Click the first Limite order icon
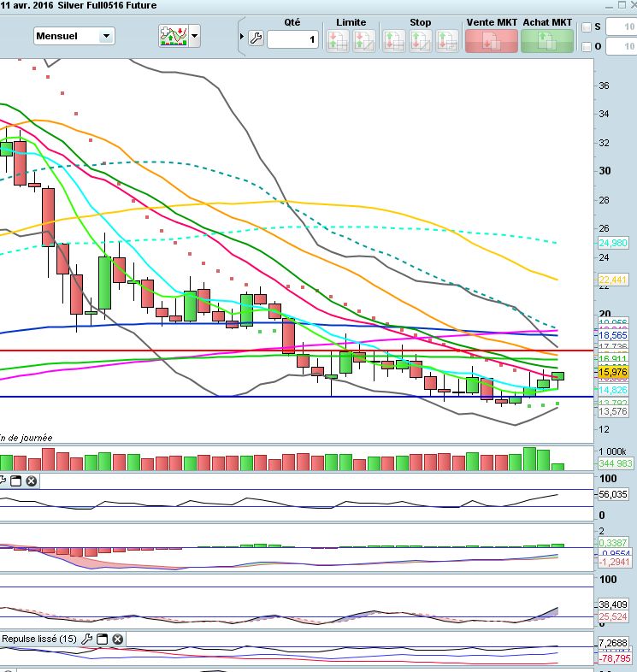637x672 pixels. point(338,41)
